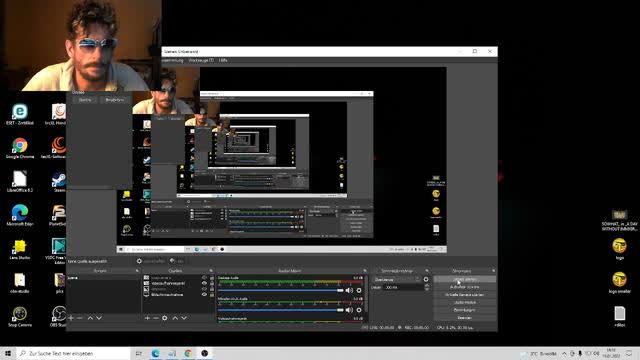Open Einstellungen from the Steuerung panel
Viewport: 640px width, 360px height.
[x=464, y=310]
